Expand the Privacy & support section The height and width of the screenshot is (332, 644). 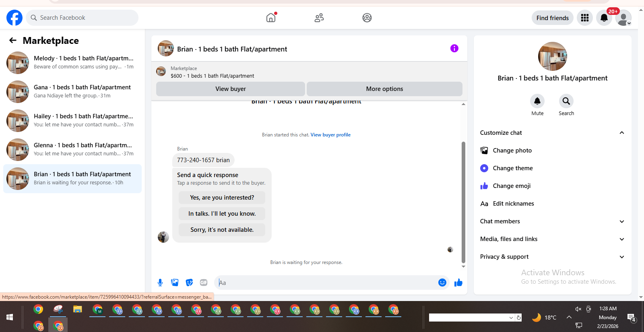(x=553, y=257)
